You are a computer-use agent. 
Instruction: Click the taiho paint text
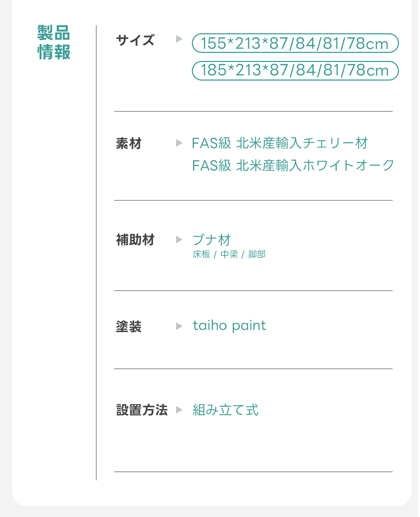(229, 326)
